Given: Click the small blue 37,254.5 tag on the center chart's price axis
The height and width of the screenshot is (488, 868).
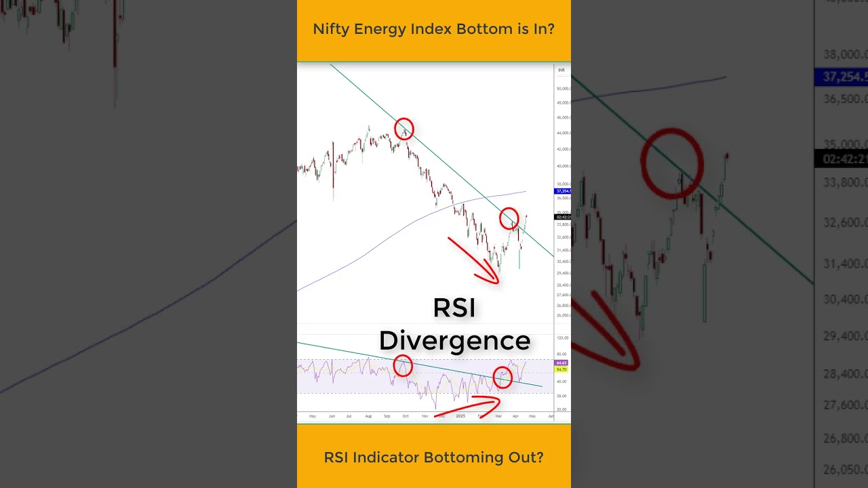Looking at the screenshot, I should coord(563,191).
